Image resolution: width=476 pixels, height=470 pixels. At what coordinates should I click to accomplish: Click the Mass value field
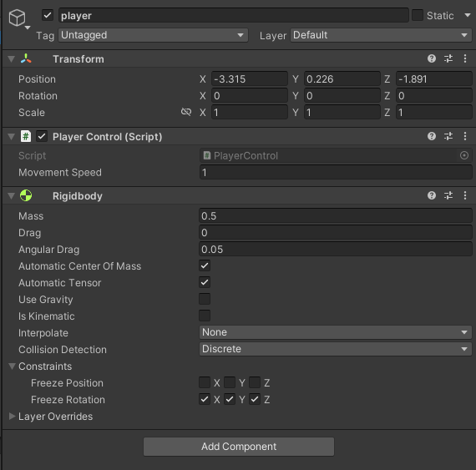click(x=336, y=215)
